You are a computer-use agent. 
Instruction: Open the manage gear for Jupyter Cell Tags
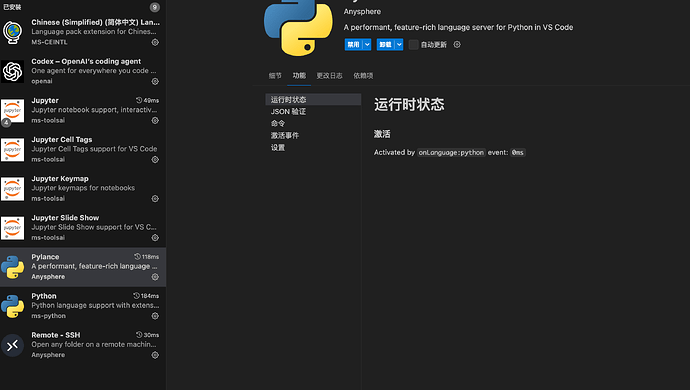coord(155,160)
